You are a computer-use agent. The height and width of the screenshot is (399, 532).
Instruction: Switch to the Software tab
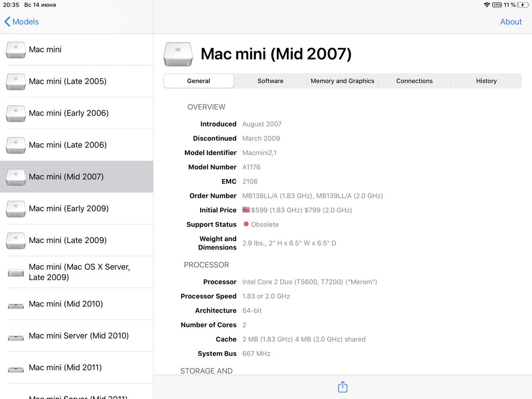point(270,81)
